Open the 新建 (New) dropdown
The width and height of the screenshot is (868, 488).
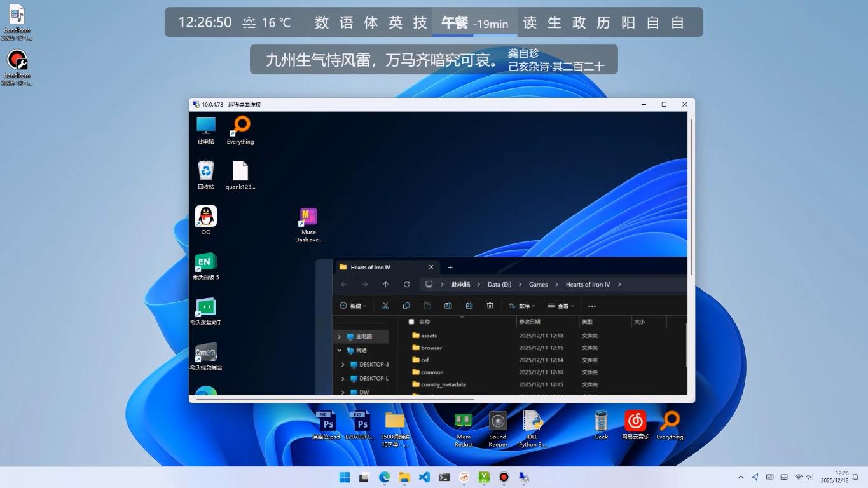point(354,306)
